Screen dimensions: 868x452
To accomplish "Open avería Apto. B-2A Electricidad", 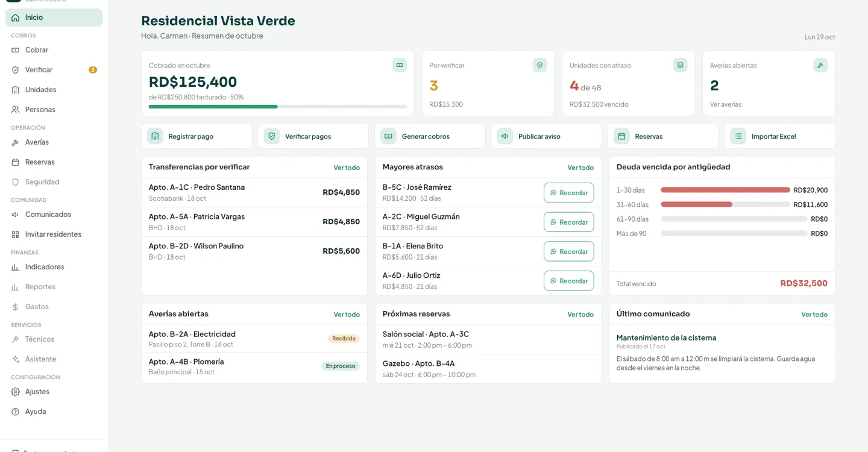I will pos(254,339).
